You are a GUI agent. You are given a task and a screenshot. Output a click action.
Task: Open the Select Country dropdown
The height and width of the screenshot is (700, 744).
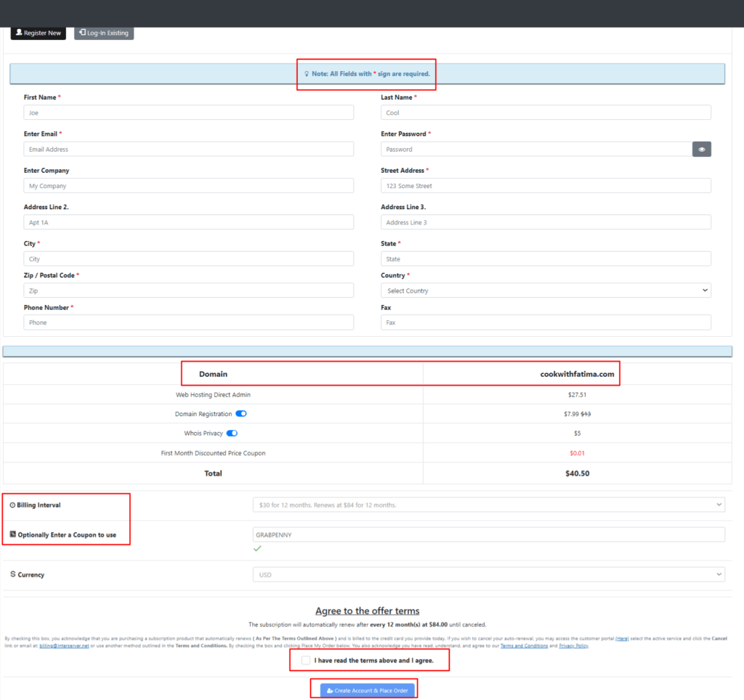(546, 290)
